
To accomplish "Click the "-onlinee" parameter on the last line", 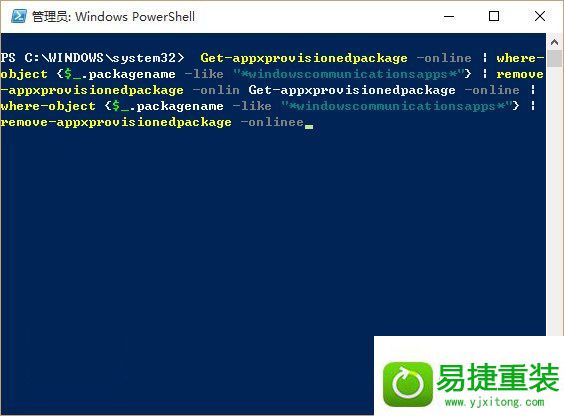I will [x=272, y=122].
